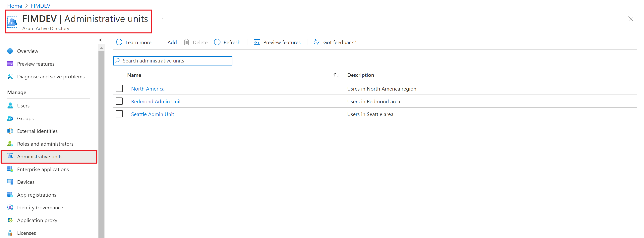Click the Identity Governance icon
644x238 pixels.
pos(10,207)
